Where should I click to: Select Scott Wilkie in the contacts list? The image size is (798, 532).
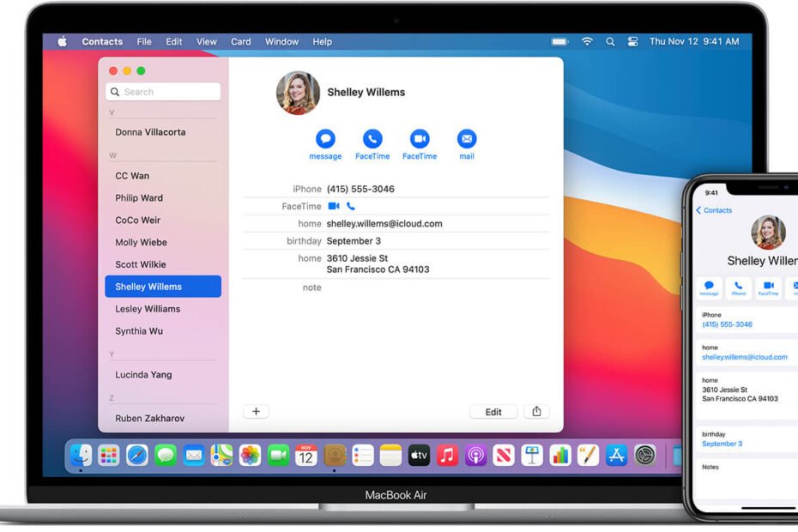click(x=163, y=264)
